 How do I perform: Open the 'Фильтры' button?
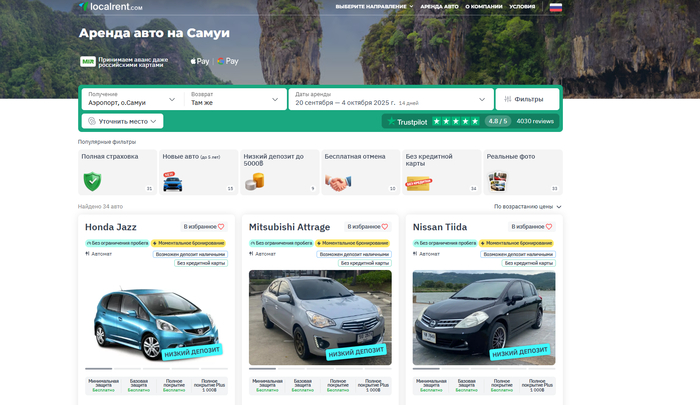[x=527, y=99]
